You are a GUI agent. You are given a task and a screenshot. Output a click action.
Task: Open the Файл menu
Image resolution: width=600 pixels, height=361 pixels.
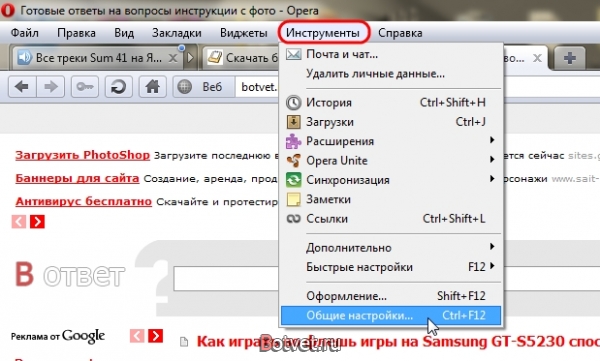click(x=24, y=33)
